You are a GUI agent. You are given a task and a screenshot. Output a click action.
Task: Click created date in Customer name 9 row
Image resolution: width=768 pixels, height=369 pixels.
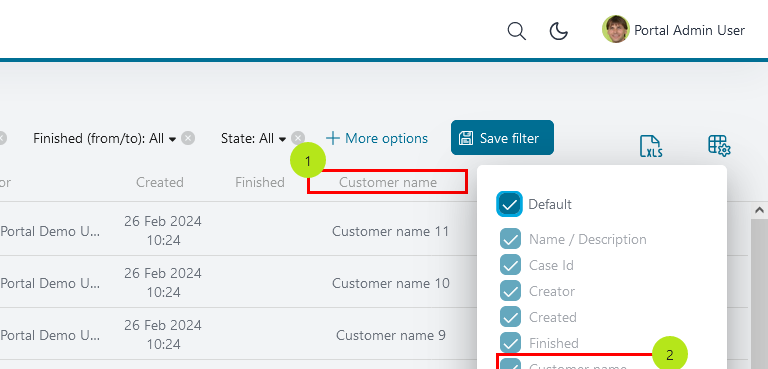(x=163, y=335)
